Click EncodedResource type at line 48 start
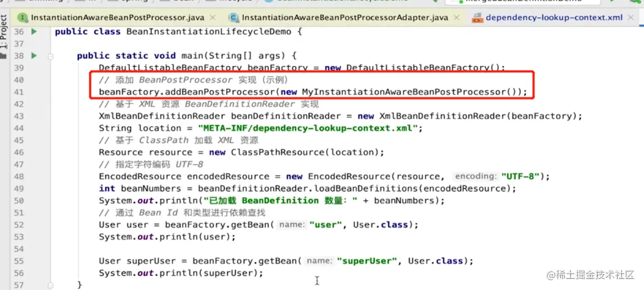 (140, 177)
